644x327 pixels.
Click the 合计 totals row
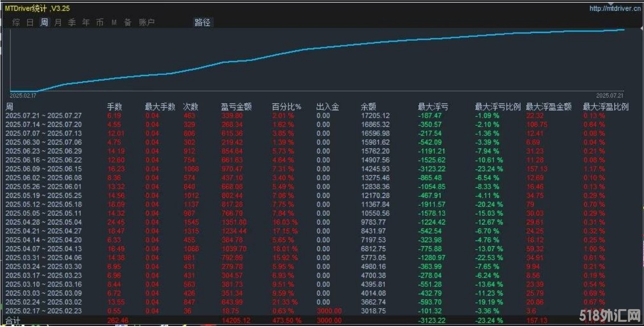pos(14,320)
